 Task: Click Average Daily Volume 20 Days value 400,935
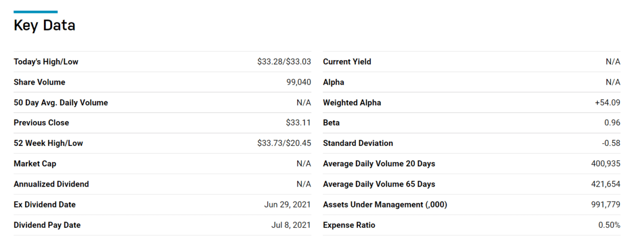[x=606, y=164]
